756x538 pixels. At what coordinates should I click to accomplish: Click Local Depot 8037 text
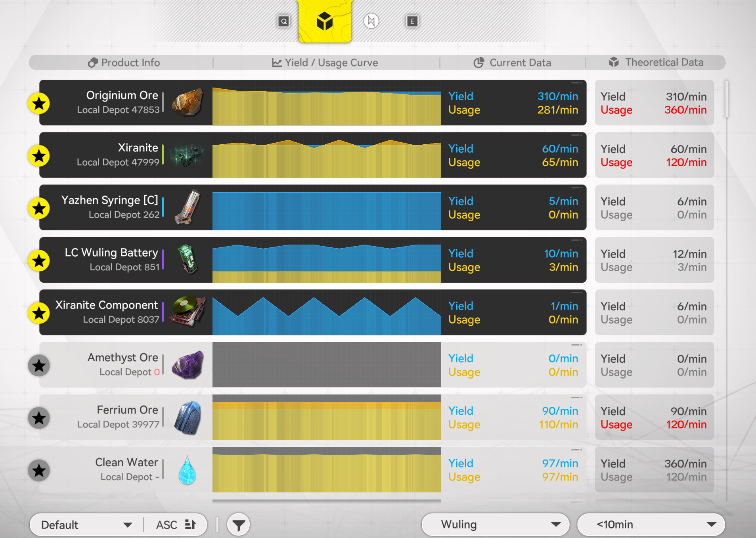(121, 320)
